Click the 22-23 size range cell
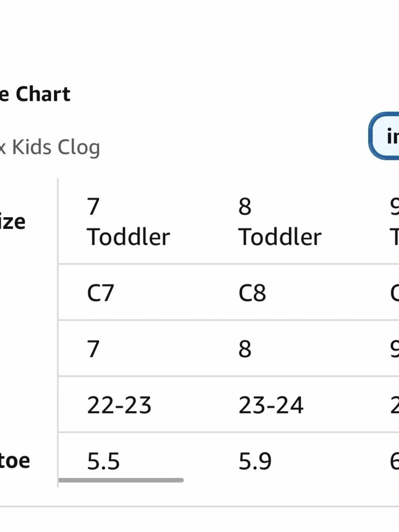 point(119,405)
